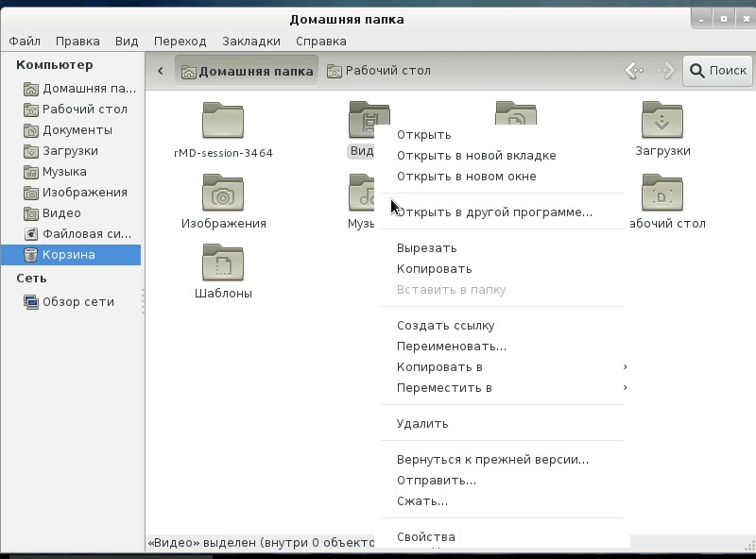Select Загрузки label in the sidebar
Screen dimensions: 756x559
pyautogui.click(x=70, y=151)
